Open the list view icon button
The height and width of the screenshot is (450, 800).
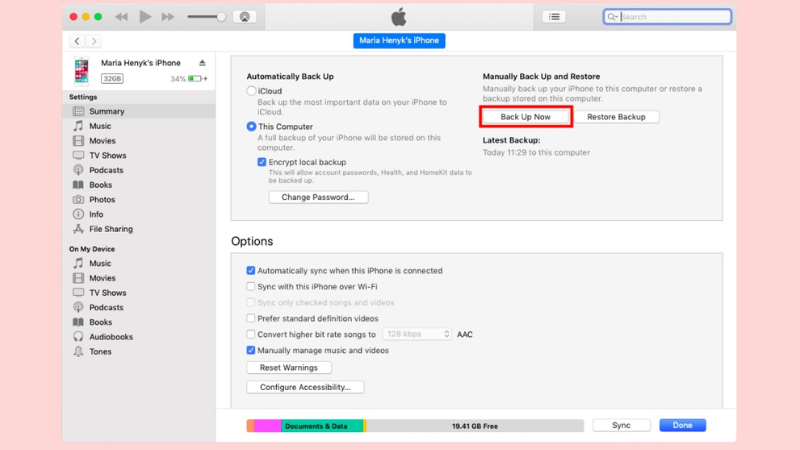[554, 17]
